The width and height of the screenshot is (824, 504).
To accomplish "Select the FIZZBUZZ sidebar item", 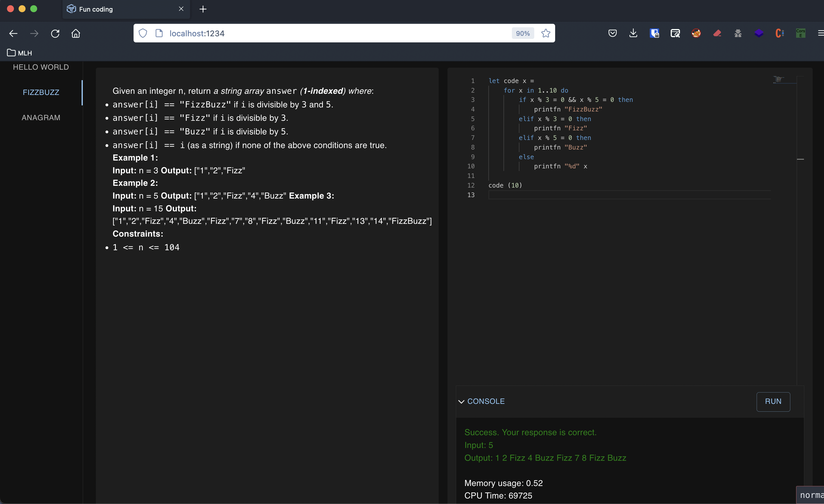I will [41, 92].
